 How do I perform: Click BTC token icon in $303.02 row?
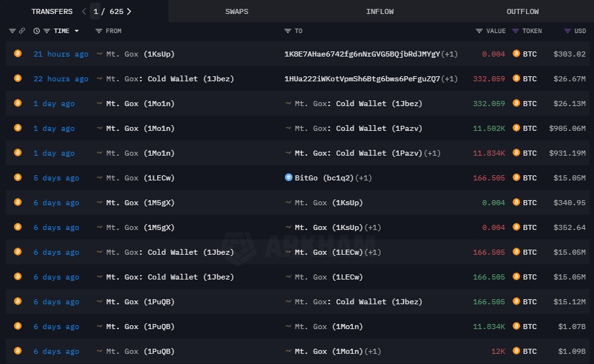[x=516, y=53]
